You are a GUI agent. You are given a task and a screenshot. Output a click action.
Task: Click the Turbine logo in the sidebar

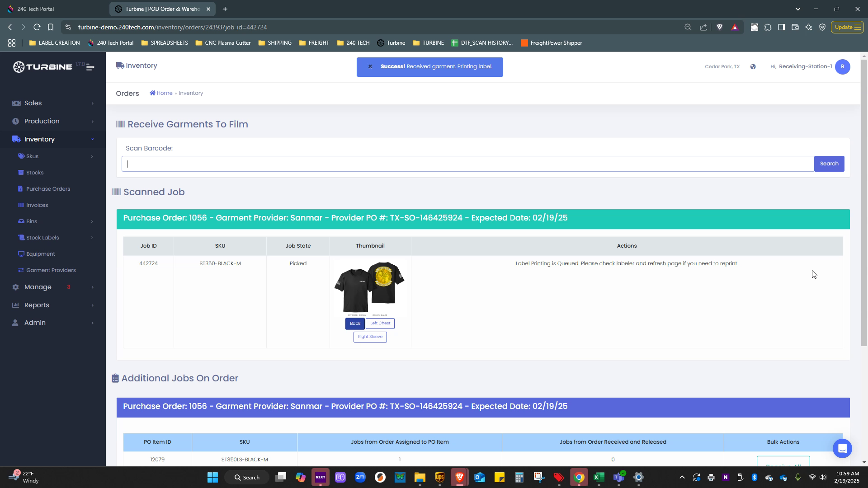click(x=43, y=67)
